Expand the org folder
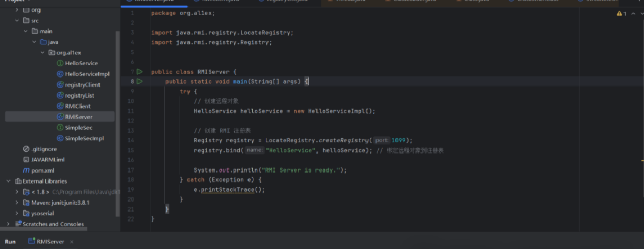 pos(17,10)
